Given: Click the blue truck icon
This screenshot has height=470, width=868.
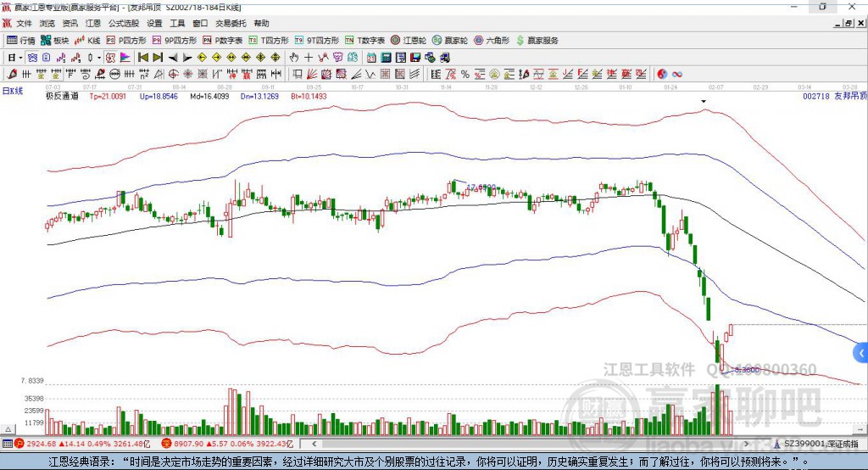Looking at the screenshot, I should (x=444, y=58).
